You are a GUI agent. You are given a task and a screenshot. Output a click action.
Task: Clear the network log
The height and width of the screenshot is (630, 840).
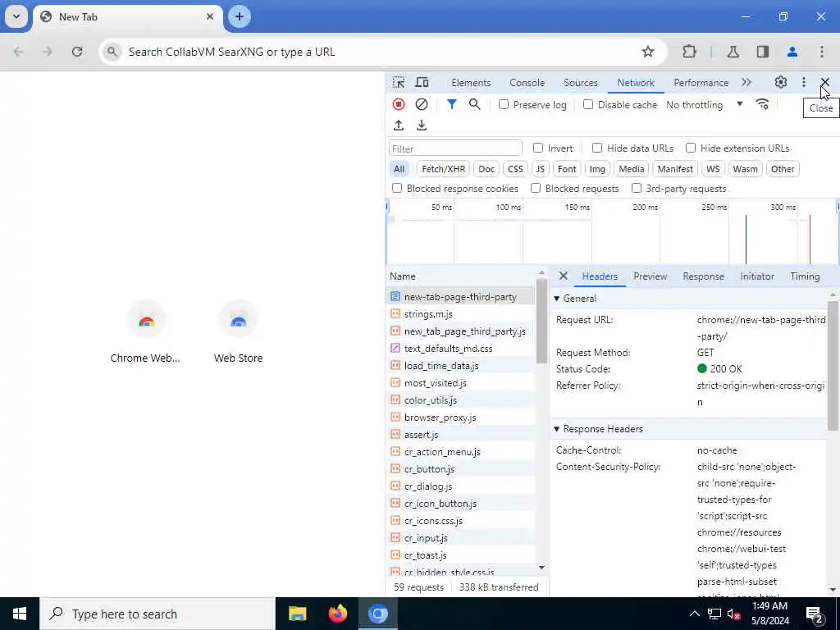(x=422, y=104)
